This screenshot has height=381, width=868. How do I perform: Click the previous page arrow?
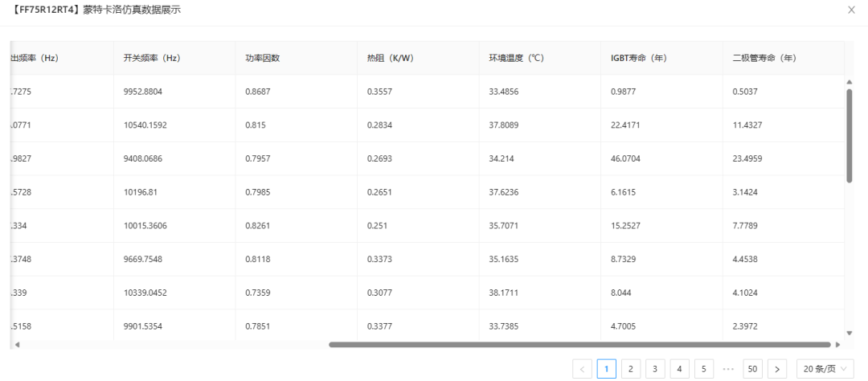tap(583, 369)
